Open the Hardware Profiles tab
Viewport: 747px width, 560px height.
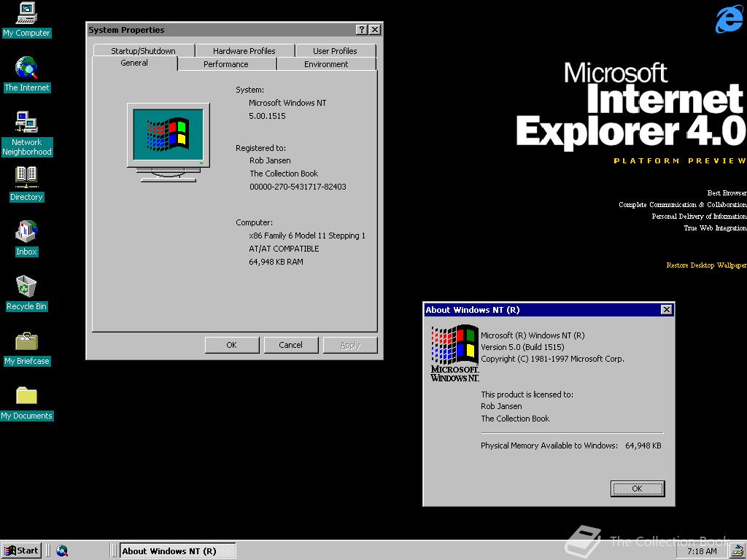(x=244, y=50)
